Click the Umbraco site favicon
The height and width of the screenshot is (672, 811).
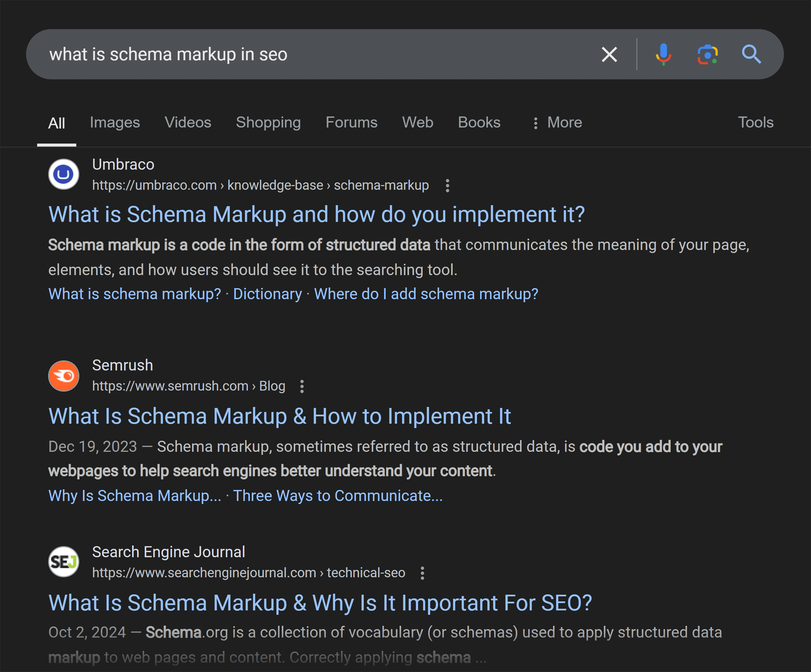point(64,174)
